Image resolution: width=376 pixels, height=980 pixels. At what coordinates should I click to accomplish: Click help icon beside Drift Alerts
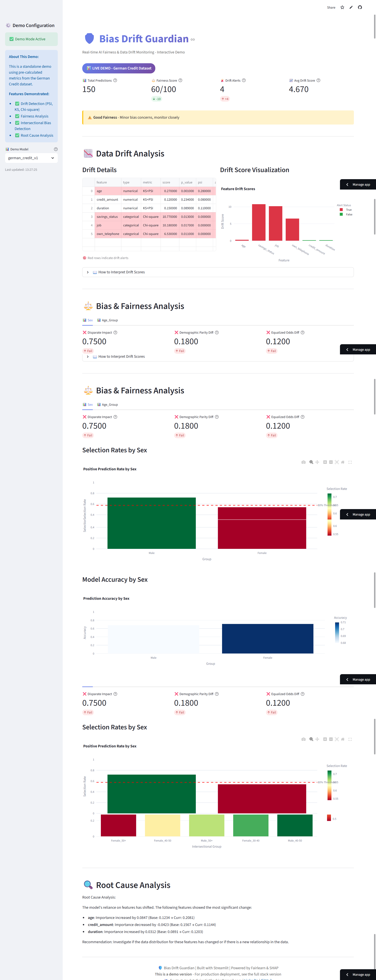pos(244,81)
